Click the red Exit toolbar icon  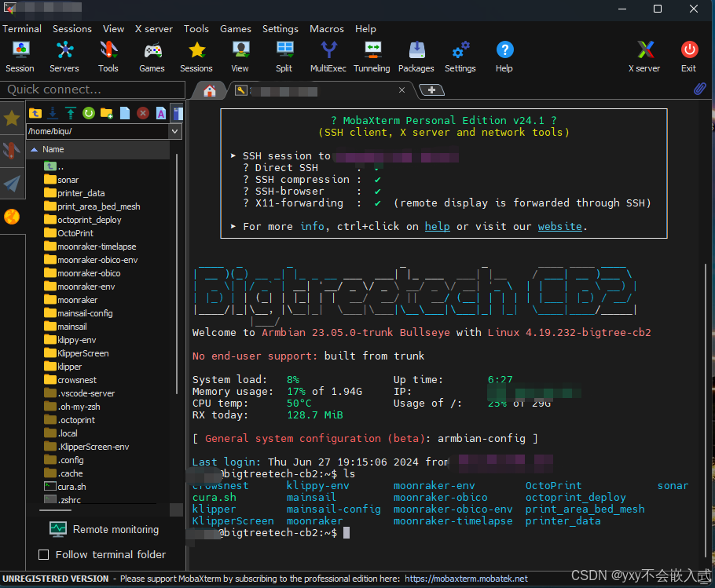[x=689, y=57]
